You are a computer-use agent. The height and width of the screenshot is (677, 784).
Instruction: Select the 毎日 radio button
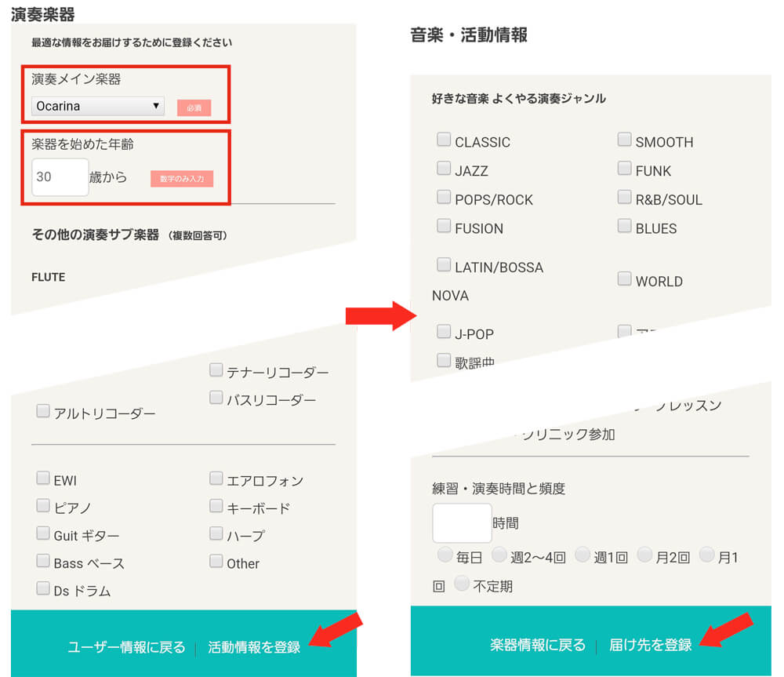tap(445, 556)
